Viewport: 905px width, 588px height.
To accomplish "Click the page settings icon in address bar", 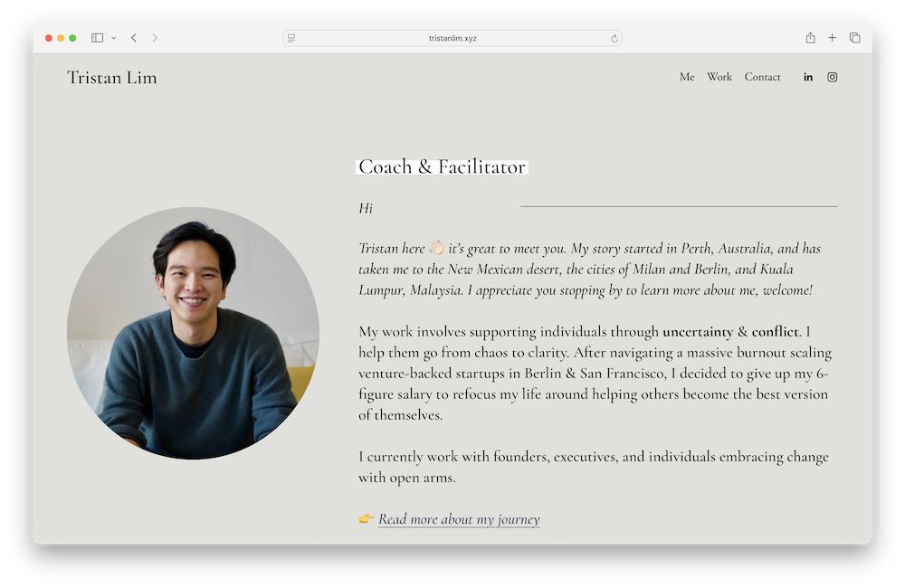I will pyautogui.click(x=291, y=38).
